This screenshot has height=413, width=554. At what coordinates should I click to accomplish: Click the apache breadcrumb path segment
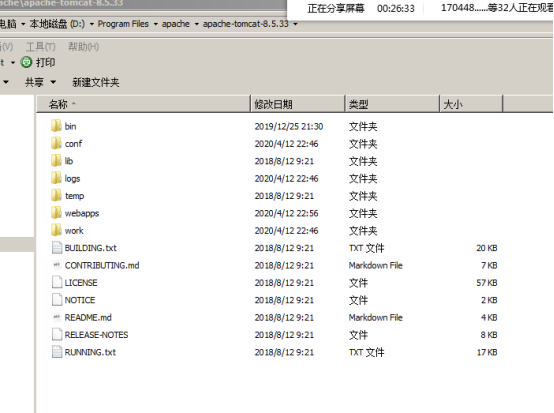(176, 24)
